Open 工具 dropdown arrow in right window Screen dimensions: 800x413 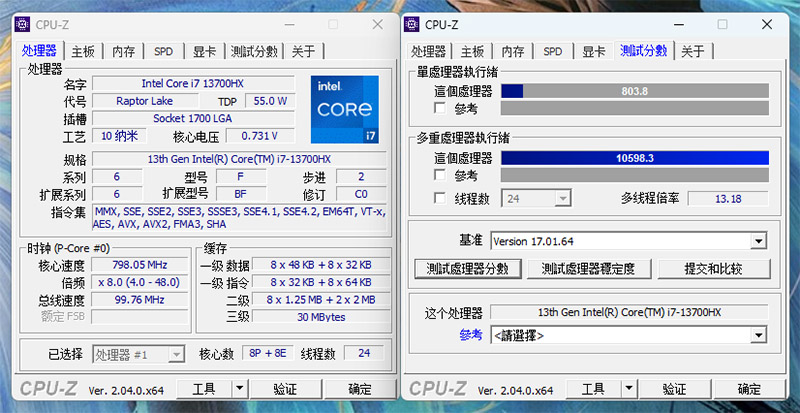coord(629,389)
